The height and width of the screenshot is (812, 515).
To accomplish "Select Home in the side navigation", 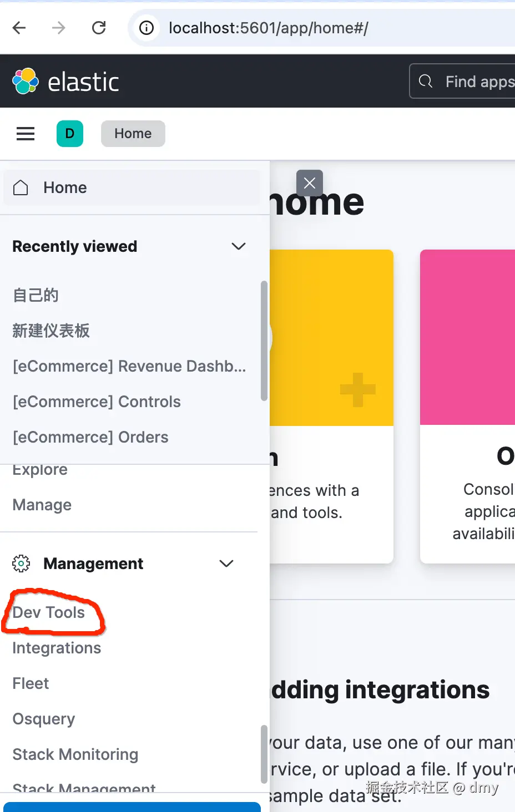I will click(x=132, y=187).
